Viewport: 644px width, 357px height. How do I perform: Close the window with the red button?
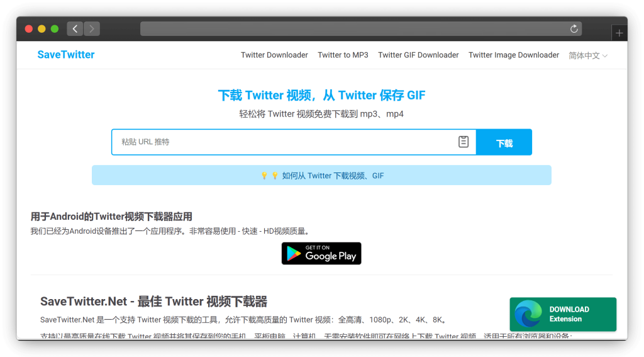coord(29,29)
